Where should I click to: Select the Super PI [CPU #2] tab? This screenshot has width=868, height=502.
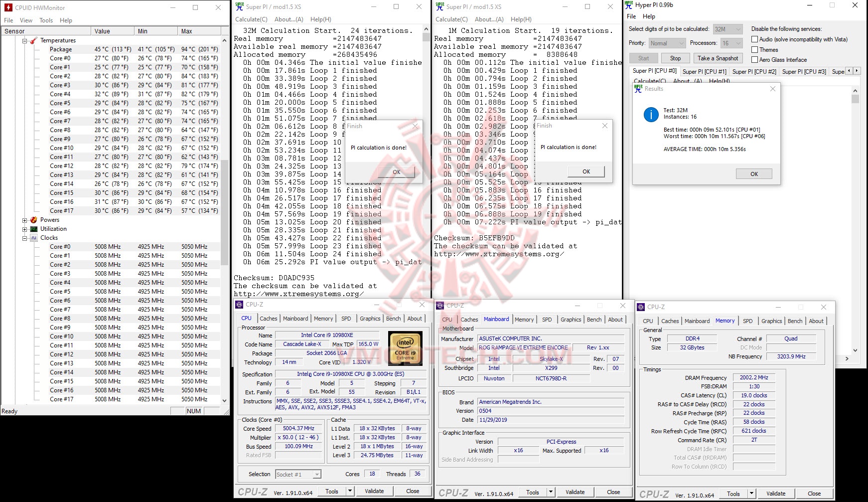coord(754,71)
